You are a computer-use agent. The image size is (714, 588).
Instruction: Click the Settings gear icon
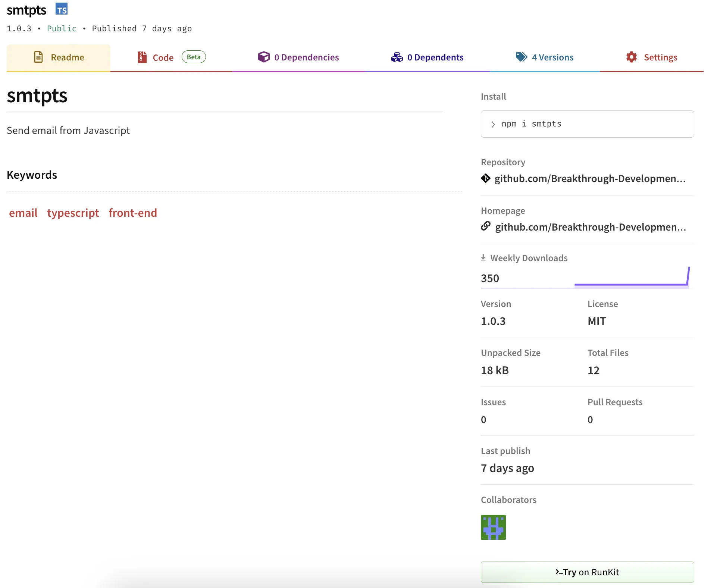(x=631, y=57)
